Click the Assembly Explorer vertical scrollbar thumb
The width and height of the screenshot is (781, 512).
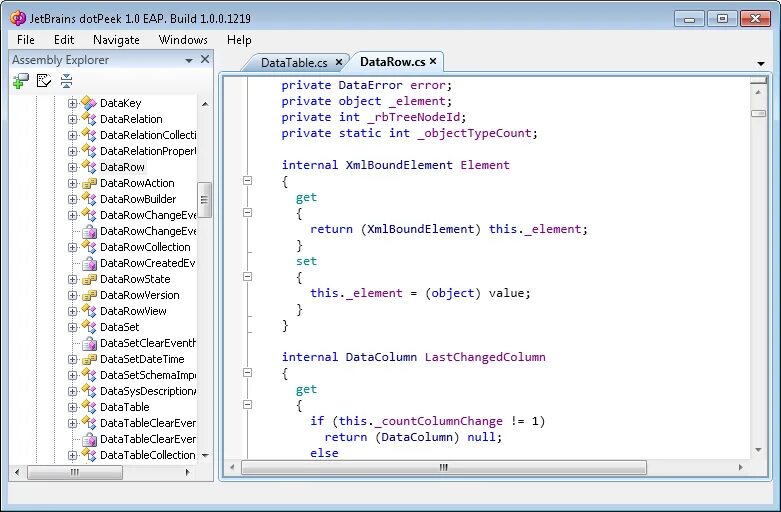(204, 200)
